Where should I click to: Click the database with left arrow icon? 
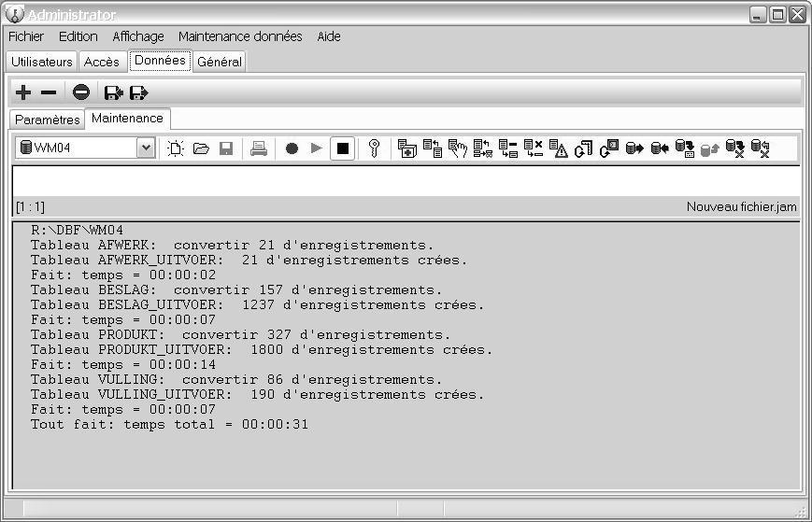[660, 148]
